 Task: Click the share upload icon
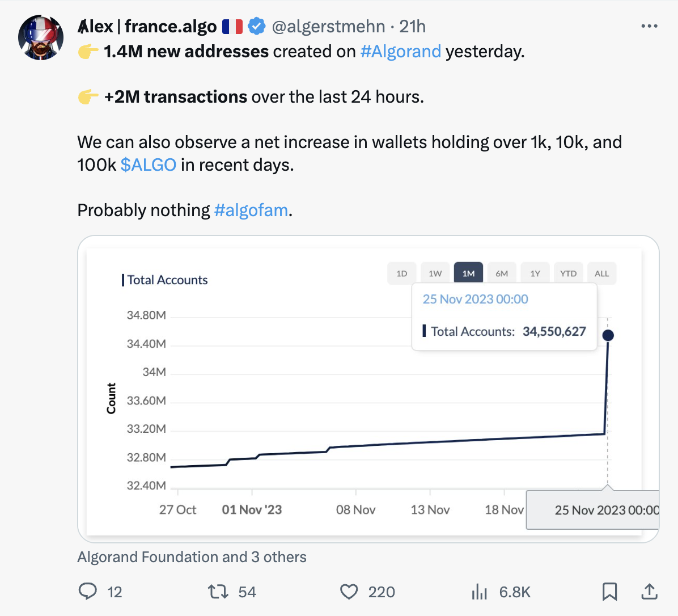(649, 592)
